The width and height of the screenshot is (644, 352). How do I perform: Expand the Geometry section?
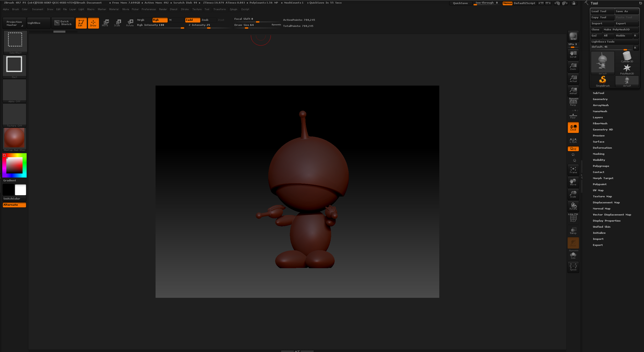600,99
